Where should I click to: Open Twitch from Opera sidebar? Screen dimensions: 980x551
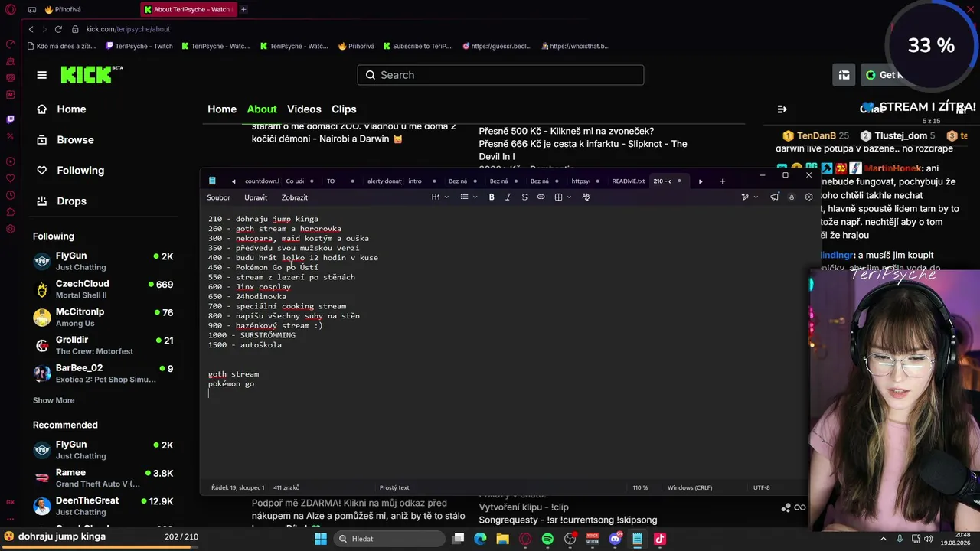pos(10,119)
